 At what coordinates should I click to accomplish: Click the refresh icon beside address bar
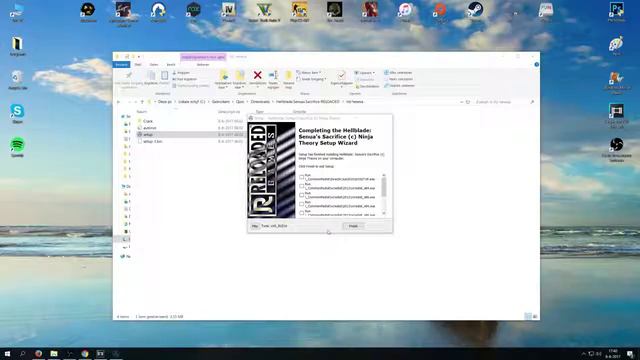pos(468,102)
